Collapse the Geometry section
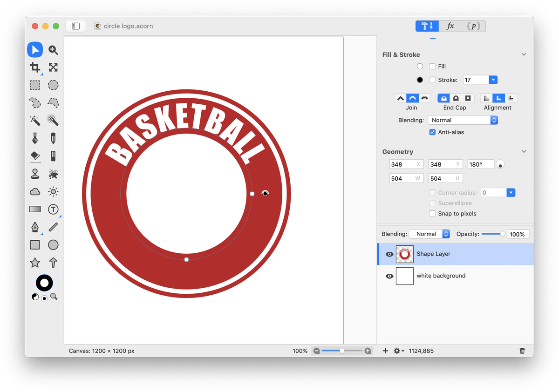Image resolution: width=559 pixels, height=392 pixels. tap(524, 152)
